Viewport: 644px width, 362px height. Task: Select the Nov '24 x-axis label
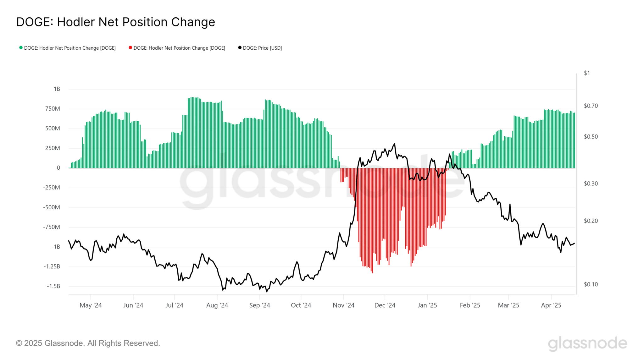pos(343,305)
